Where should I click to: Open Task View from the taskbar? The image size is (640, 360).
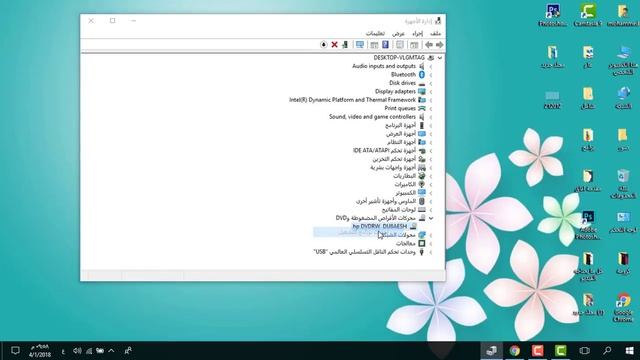point(584,351)
